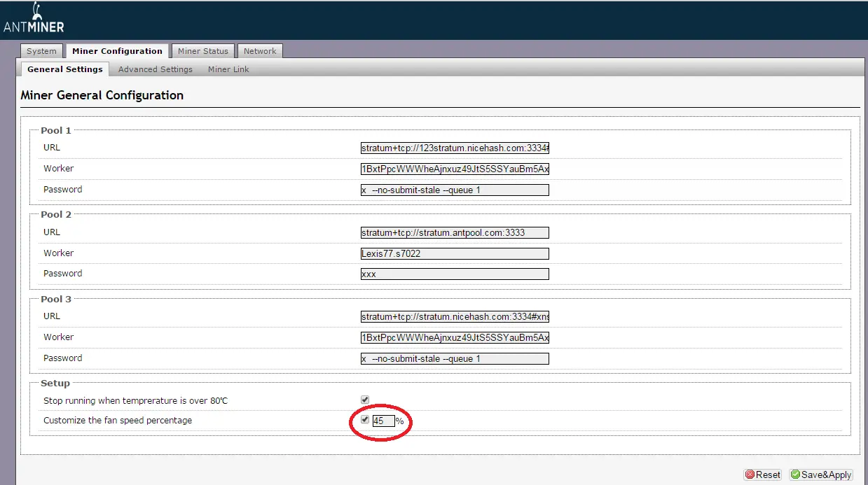This screenshot has height=485, width=868.
Task: Click the Pool 1 Worker field
Action: click(455, 169)
